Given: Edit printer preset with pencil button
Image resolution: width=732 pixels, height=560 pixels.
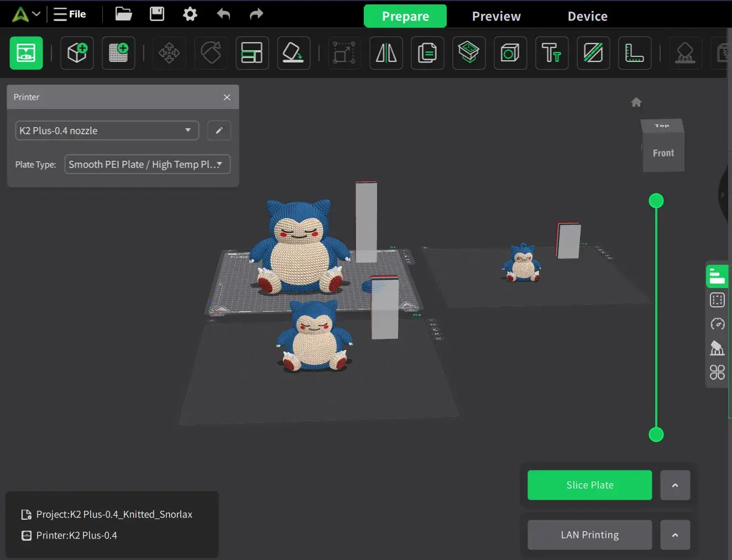Looking at the screenshot, I should (x=219, y=130).
